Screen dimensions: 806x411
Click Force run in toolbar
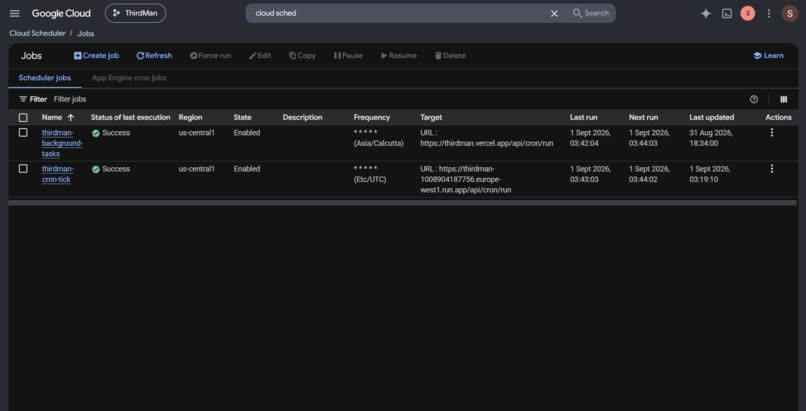(x=211, y=55)
